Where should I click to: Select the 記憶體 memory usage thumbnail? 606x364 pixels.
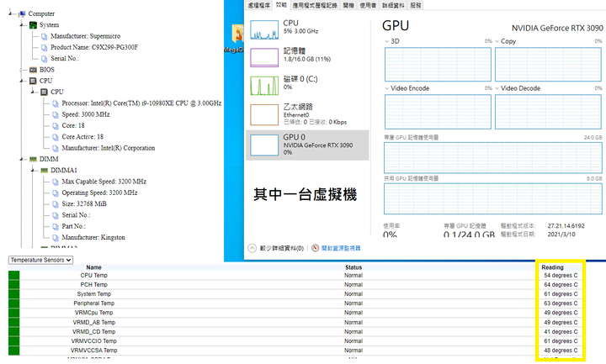click(264, 57)
